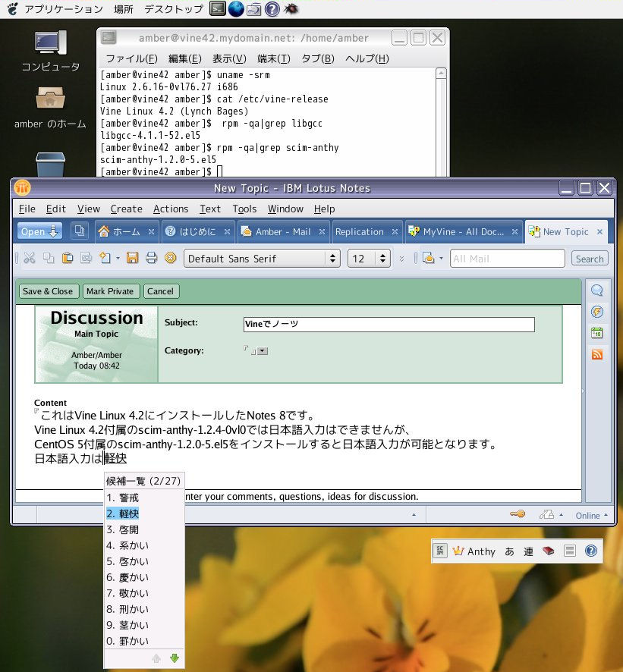Open the Day-At-A-Glance calendar sidebar icon
The height and width of the screenshot is (672, 623).
click(x=596, y=333)
